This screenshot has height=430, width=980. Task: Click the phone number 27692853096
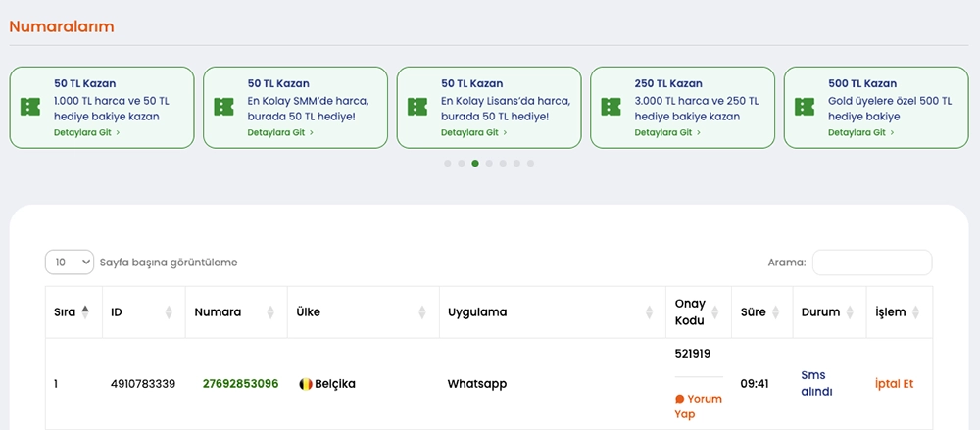240,384
